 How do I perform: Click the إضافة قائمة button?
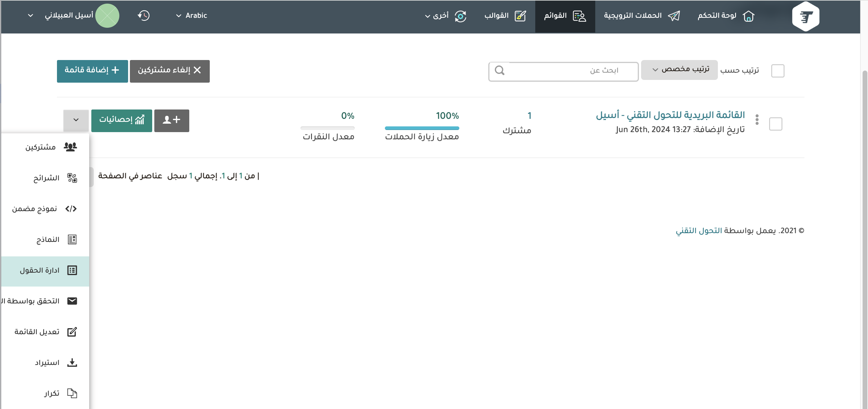point(92,71)
